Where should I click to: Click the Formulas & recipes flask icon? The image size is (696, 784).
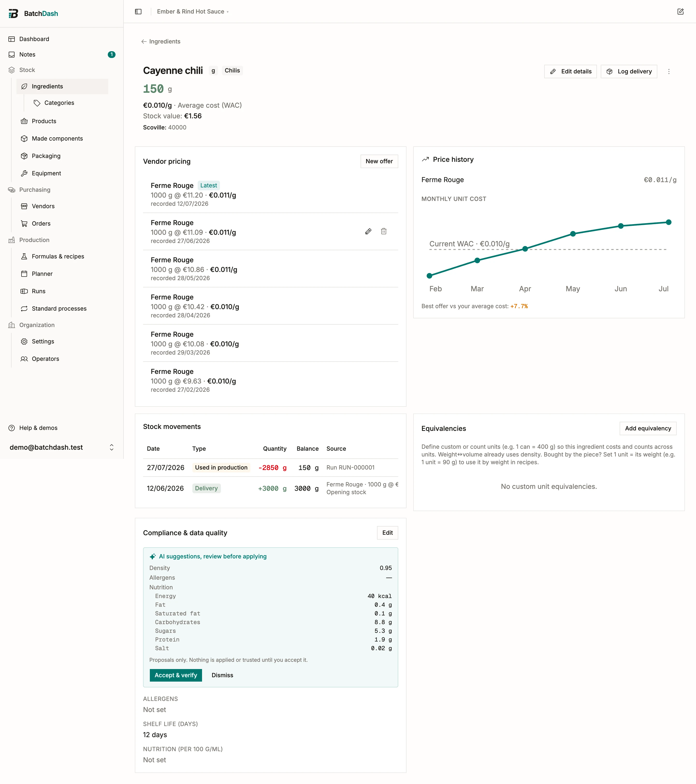24,256
